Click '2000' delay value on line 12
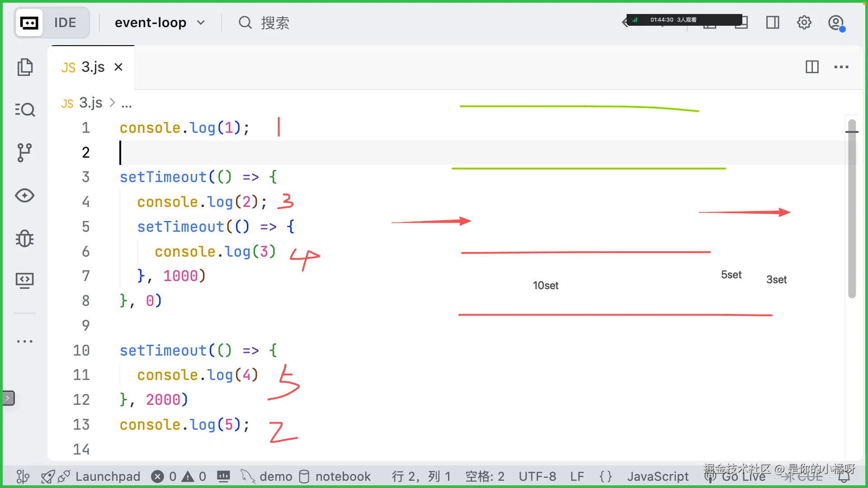The image size is (868, 488). [x=163, y=399]
